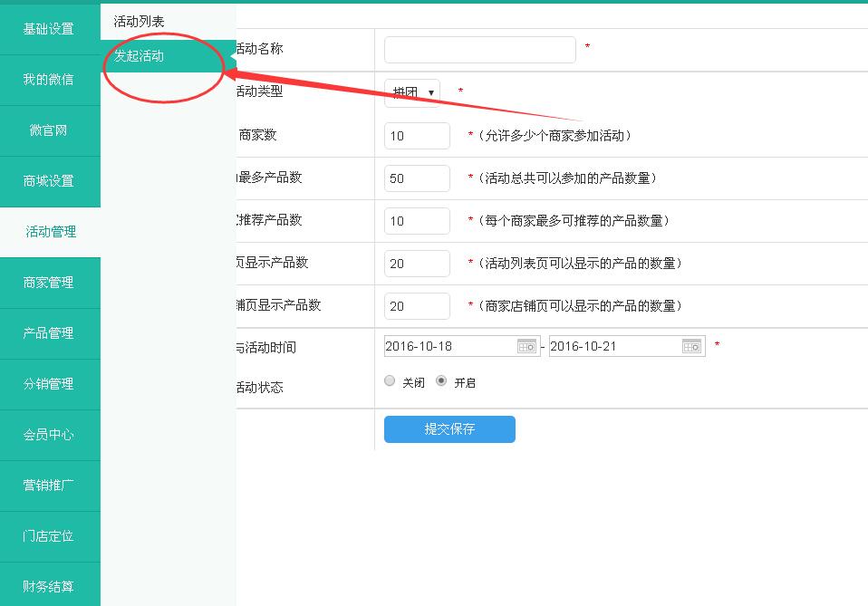The width and height of the screenshot is (868, 606).
Task: Select the 关闭 activity status radio button
Action: click(x=390, y=381)
